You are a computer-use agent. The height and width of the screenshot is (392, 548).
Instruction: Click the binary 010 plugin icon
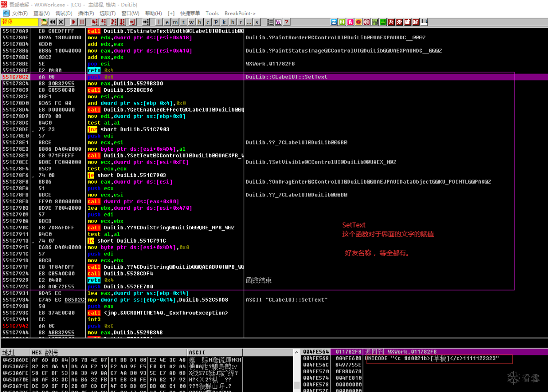click(x=375, y=21)
